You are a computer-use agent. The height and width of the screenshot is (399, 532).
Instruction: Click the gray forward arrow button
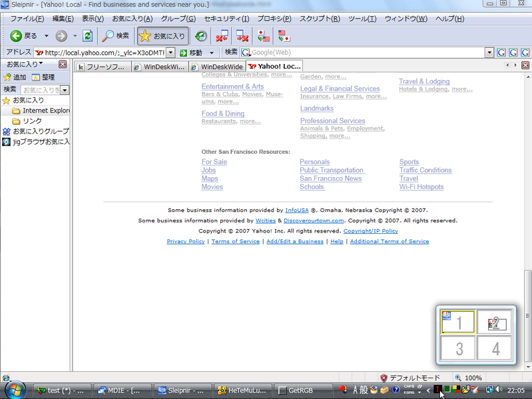(61, 36)
